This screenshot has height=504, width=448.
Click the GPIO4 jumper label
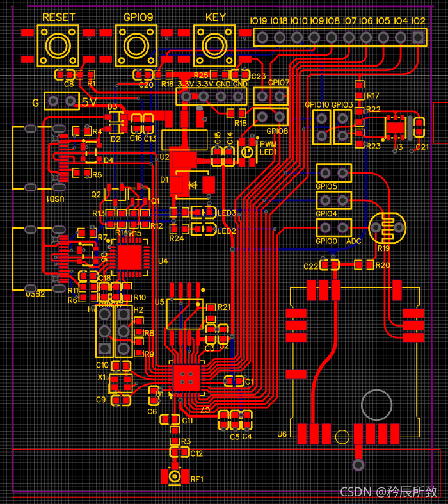point(326,214)
